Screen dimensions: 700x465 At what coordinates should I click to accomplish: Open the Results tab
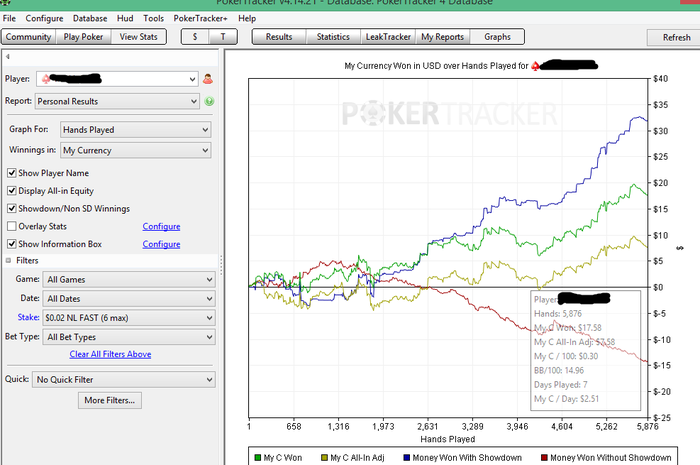pyautogui.click(x=279, y=37)
